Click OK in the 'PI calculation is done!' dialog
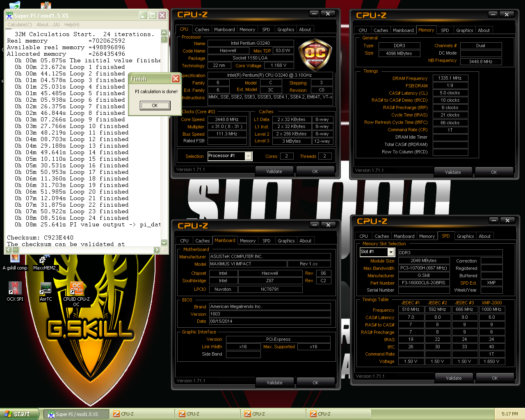The height and width of the screenshot is (420, 525). 155,105
